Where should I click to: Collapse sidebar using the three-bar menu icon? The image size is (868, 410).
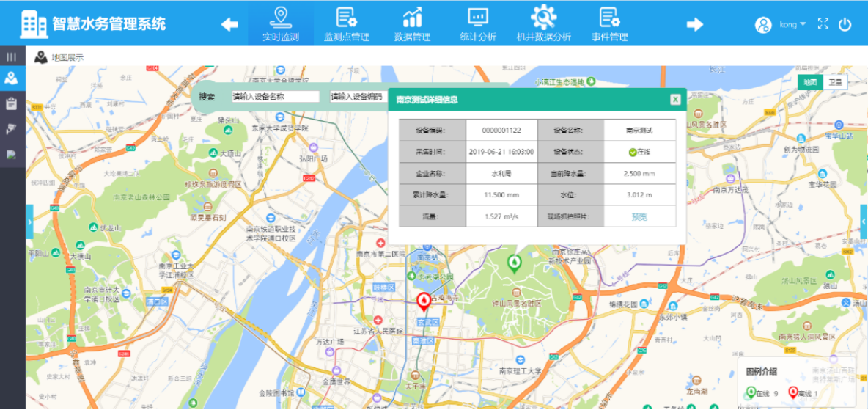click(x=12, y=56)
